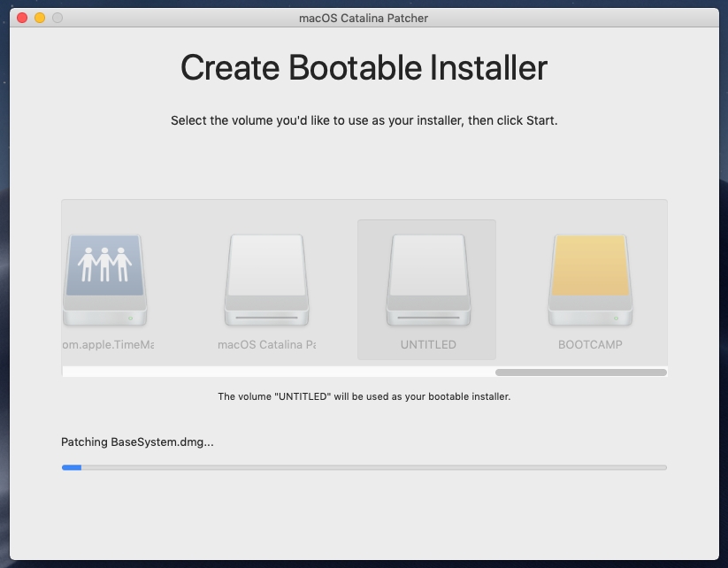Click the blue patching progress bar
Viewport: 728px width, 568px height.
(x=364, y=468)
